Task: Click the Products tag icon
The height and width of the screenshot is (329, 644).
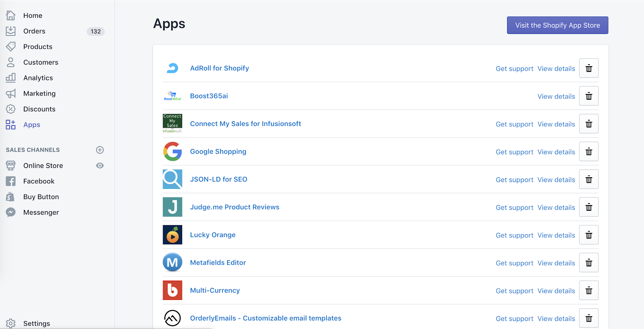Action: pyautogui.click(x=11, y=46)
